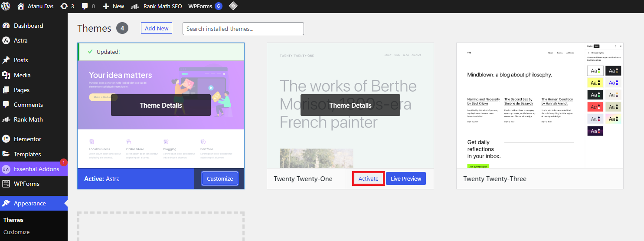Image resolution: width=644 pixels, height=241 pixels.
Task: Click the Twenty Twenty-Three theme name
Action: pos(495,178)
